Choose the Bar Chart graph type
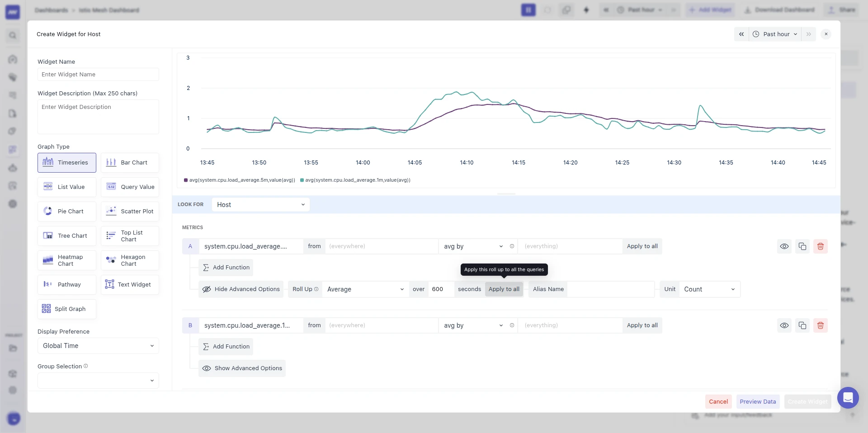Viewport: 868px width, 433px height. coord(130,163)
